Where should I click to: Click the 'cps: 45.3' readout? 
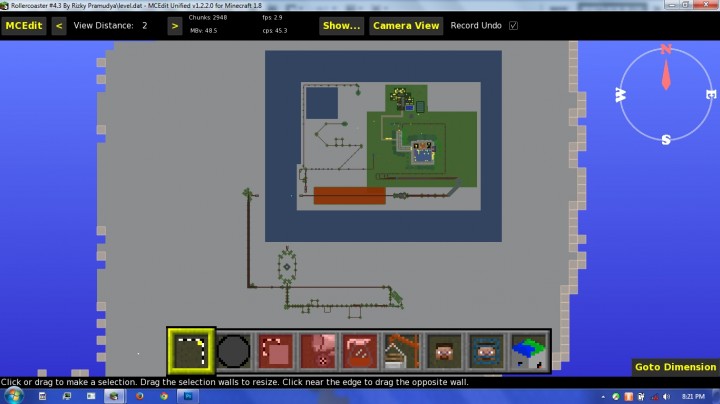click(275, 31)
